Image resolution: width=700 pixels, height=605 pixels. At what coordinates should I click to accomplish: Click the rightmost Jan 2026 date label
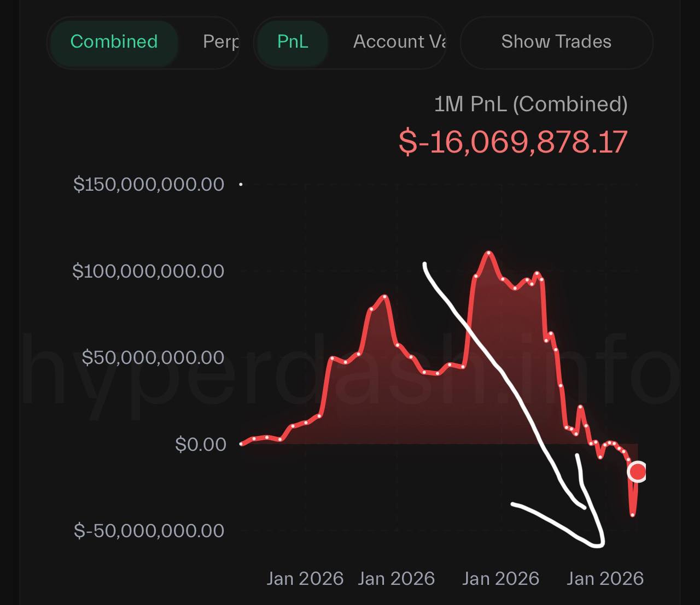point(605,578)
